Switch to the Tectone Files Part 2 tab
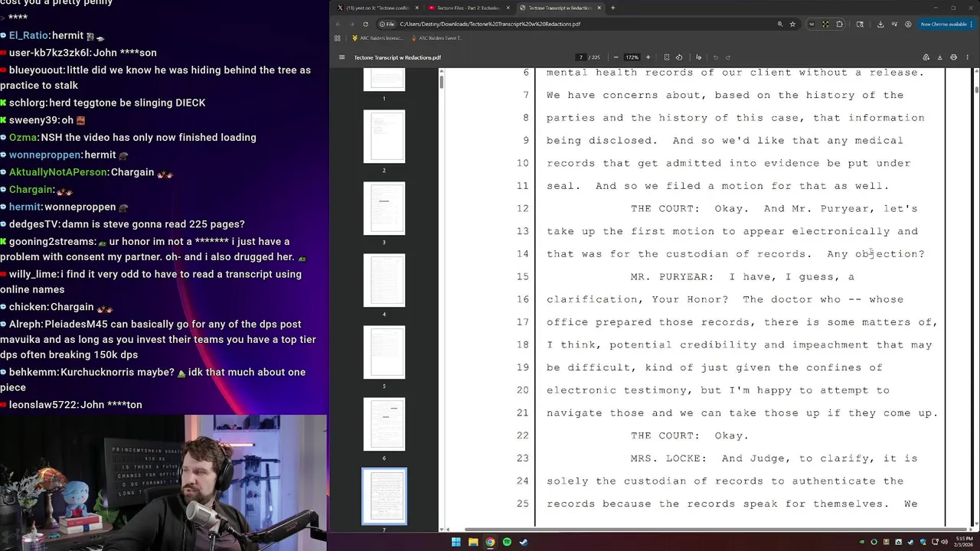The image size is (980, 551). click(x=463, y=8)
